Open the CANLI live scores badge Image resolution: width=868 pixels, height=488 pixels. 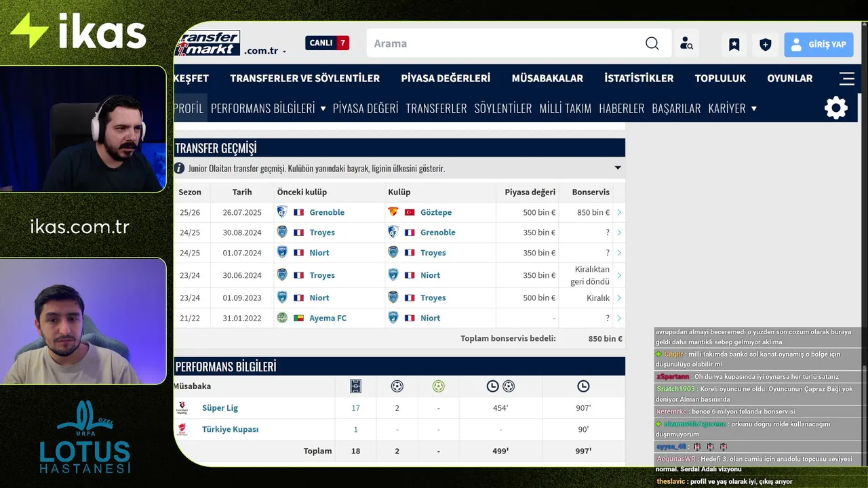(x=327, y=43)
